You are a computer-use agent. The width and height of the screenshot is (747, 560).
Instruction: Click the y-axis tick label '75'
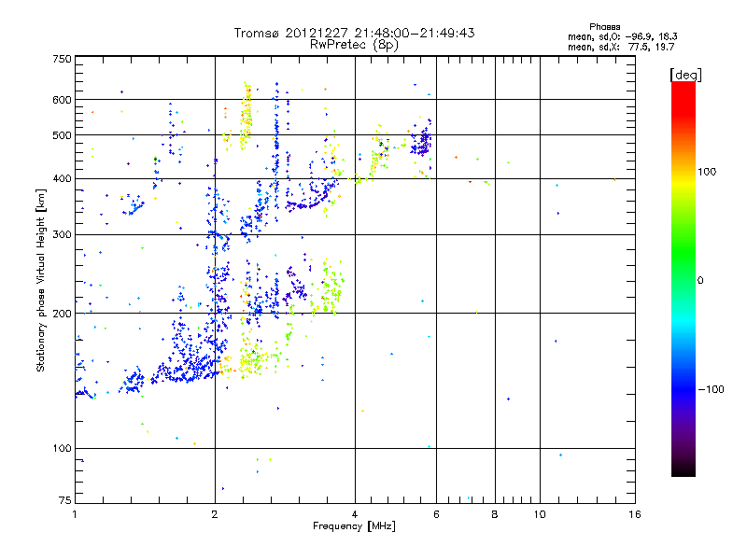click(x=65, y=500)
